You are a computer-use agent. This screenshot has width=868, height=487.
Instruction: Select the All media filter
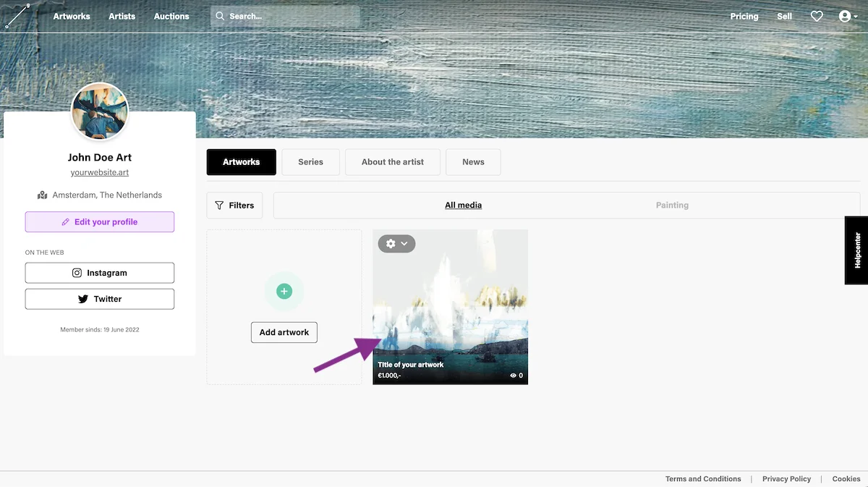463,206
